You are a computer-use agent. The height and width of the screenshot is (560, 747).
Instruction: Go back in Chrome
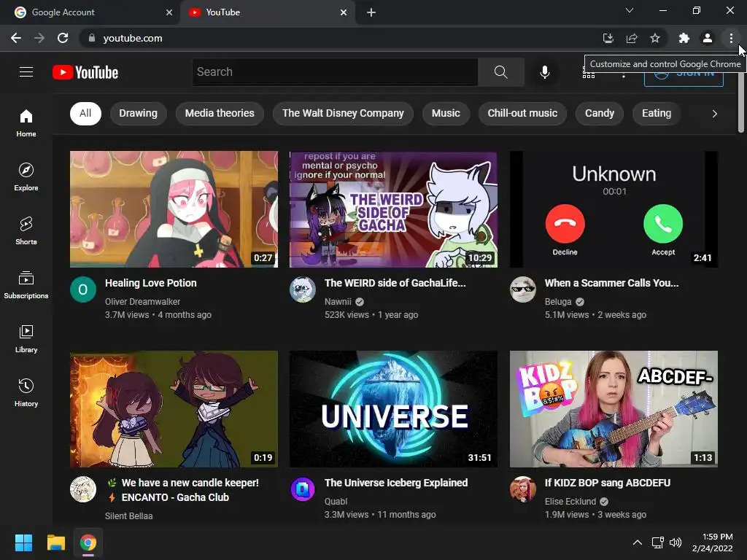[x=16, y=38]
